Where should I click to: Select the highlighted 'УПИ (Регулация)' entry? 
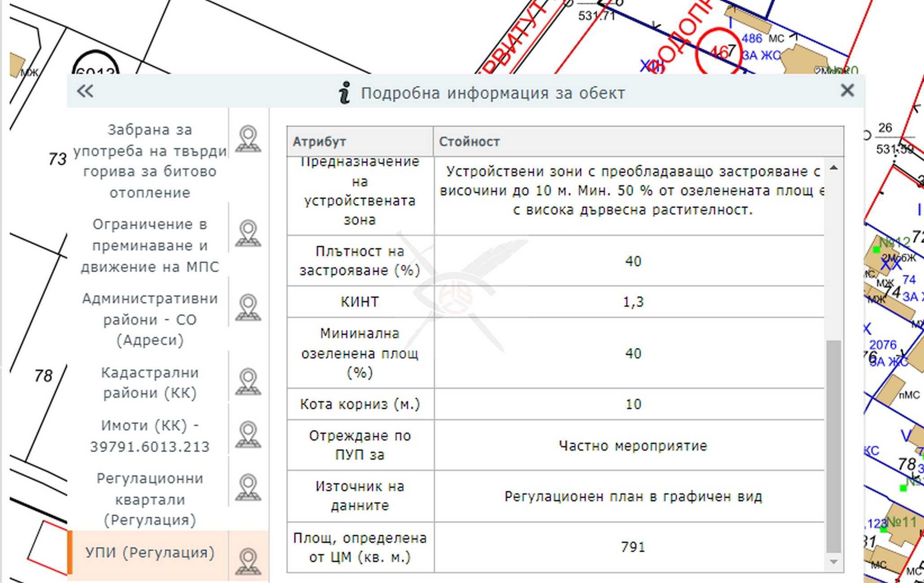[x=150, y=553]
